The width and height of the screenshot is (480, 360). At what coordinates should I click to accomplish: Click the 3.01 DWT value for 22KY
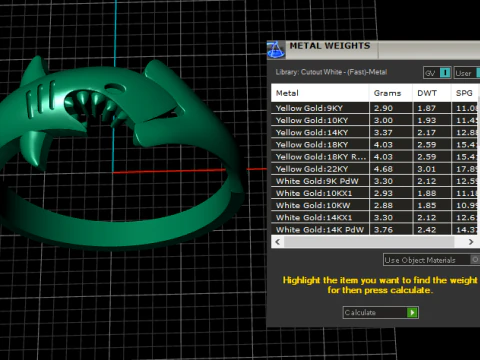click(427, 169)
